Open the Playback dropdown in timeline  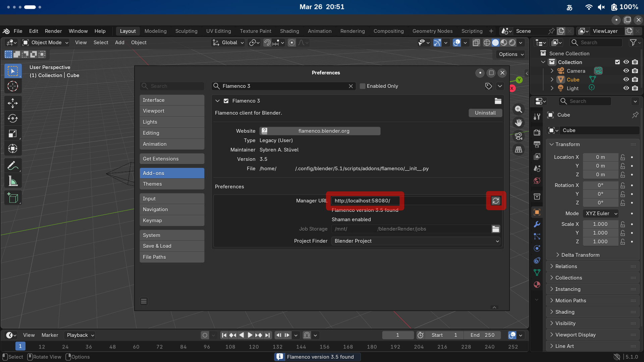[80, 335]
